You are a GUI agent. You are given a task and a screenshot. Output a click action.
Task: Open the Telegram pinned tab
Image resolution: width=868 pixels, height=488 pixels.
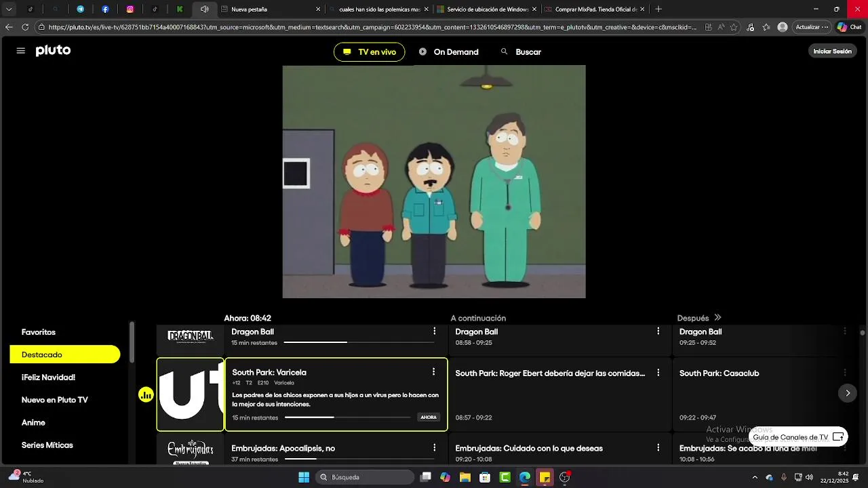[x=80, y=9]
